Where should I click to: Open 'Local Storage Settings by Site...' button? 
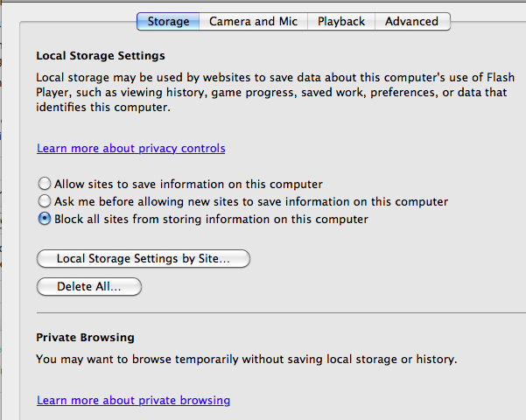point(144,259)
